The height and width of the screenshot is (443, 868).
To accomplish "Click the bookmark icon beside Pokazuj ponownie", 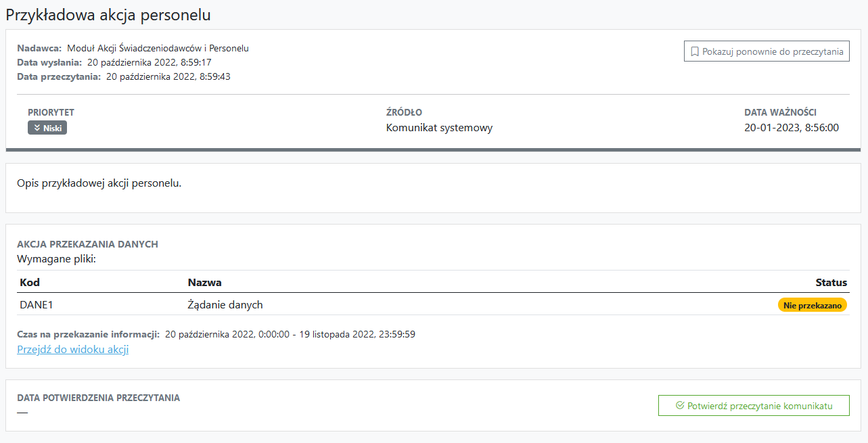I will (x=694, y=51).
